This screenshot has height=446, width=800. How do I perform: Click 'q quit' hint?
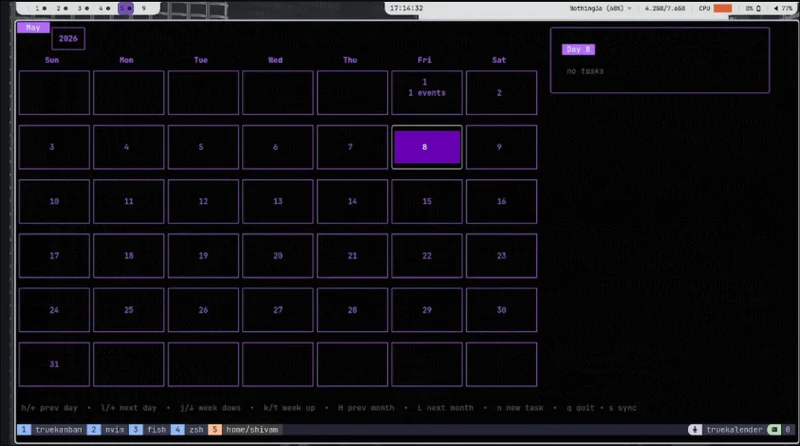click(581, 408)
